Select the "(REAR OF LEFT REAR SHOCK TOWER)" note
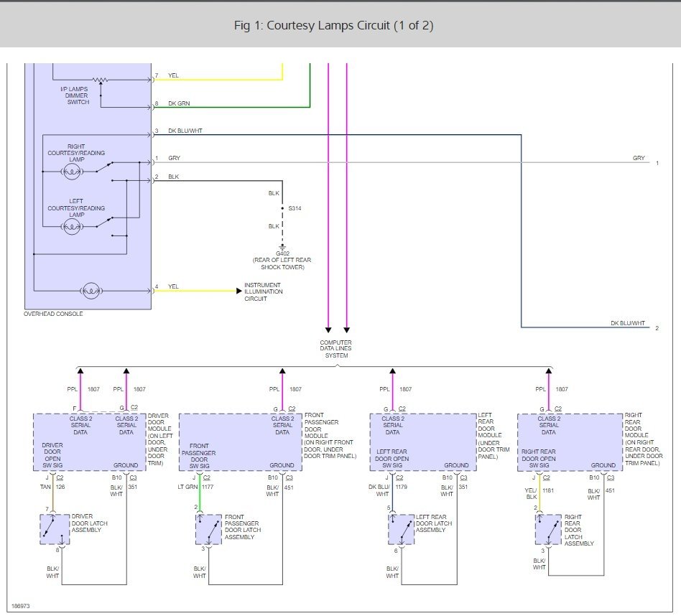The image size is (681, 616). point(282,263)
